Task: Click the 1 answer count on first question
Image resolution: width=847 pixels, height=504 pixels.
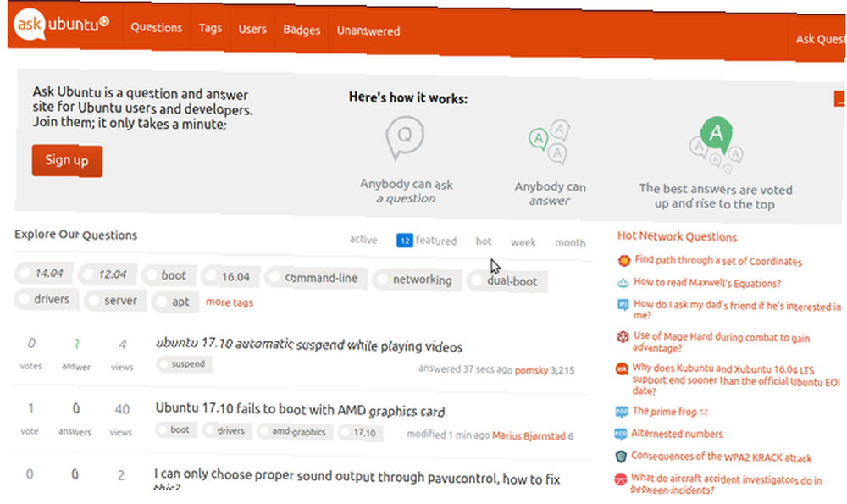Action: 75,353
